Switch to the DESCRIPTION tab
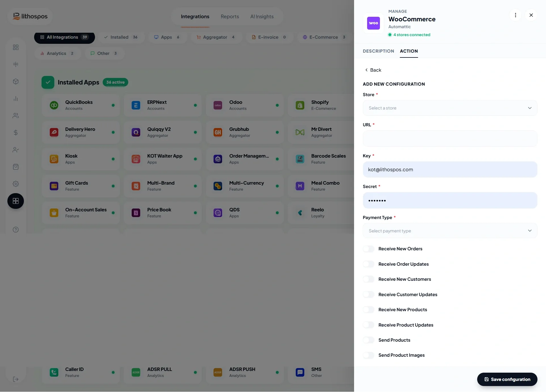 point(378,51)
